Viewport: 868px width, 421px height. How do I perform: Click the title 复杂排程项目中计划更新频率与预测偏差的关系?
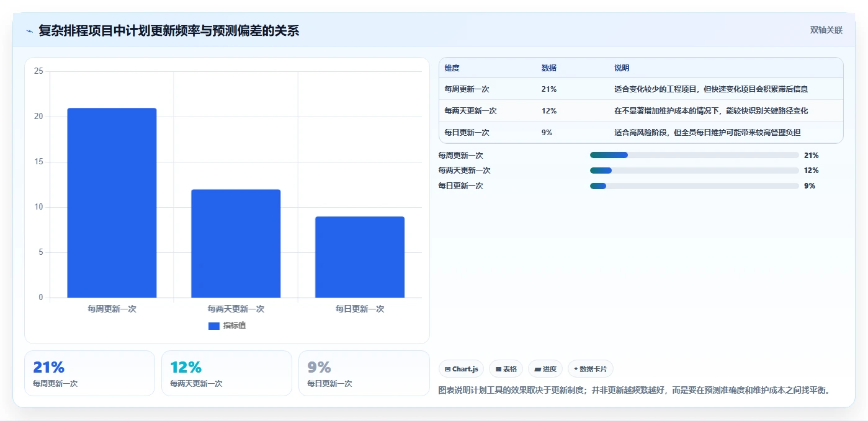point(169,30)
